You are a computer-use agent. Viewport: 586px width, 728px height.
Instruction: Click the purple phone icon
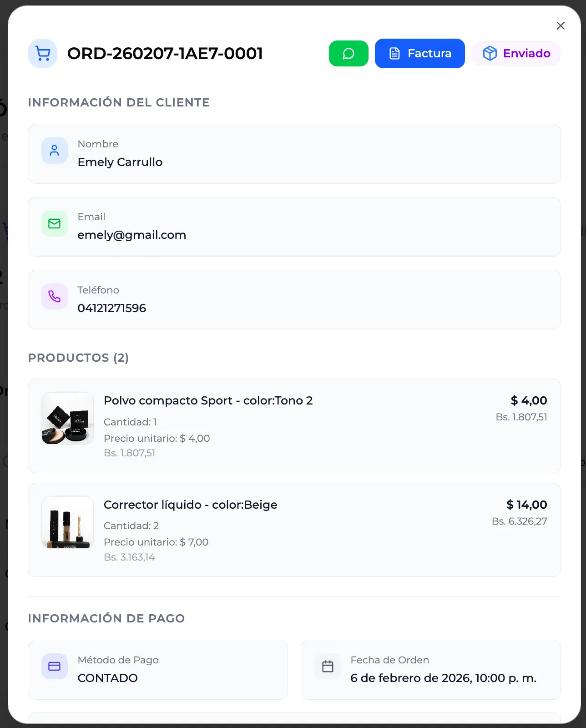(x=55, y=297)
